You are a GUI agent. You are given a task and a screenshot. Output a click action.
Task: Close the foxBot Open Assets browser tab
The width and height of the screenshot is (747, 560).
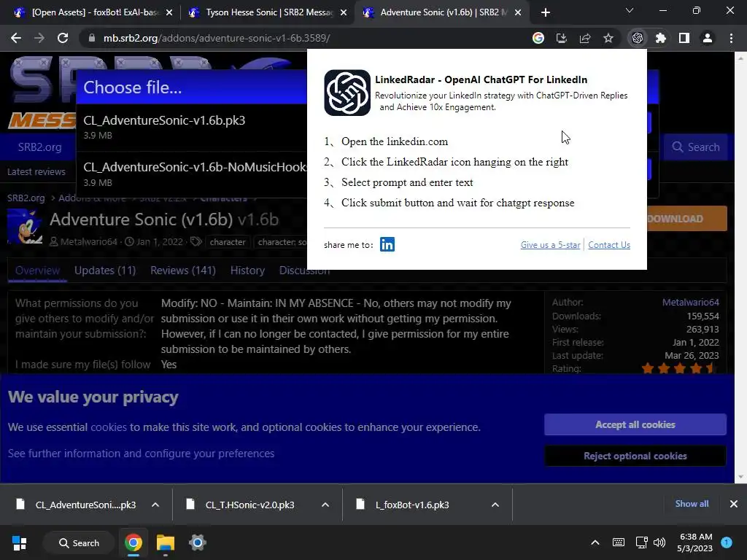click(169, 13)
